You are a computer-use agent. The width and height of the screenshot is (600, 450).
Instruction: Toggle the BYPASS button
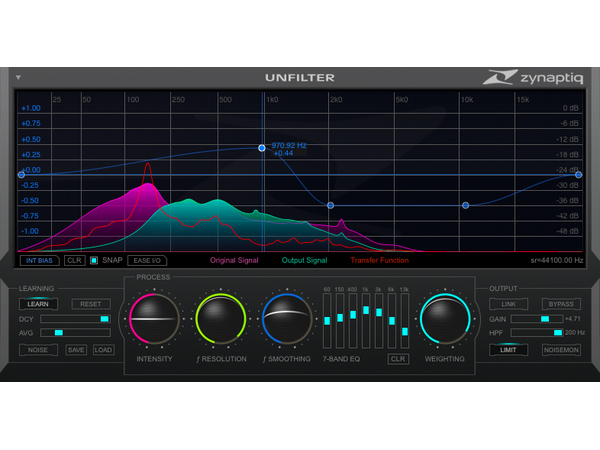[x=561, y=304]
